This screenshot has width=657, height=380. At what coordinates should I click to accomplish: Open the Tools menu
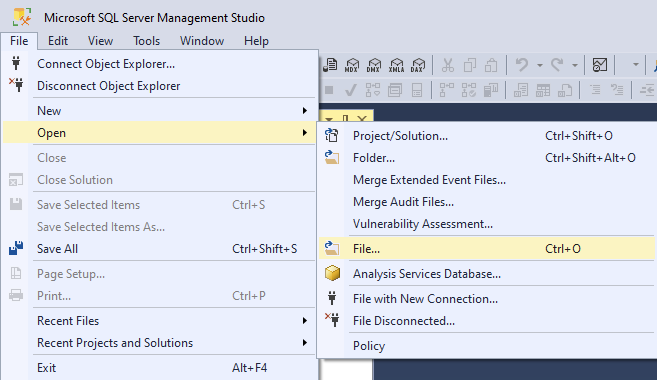(x=146, y=41)
